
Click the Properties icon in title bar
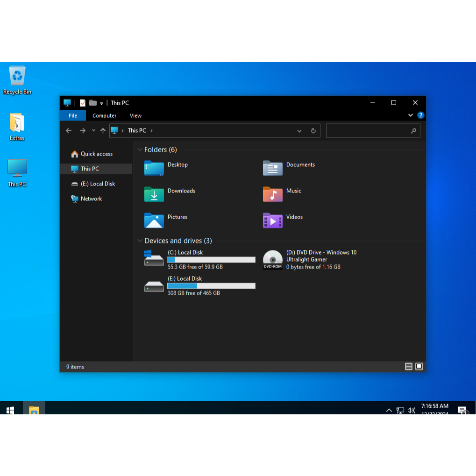(x=83, y=103)
